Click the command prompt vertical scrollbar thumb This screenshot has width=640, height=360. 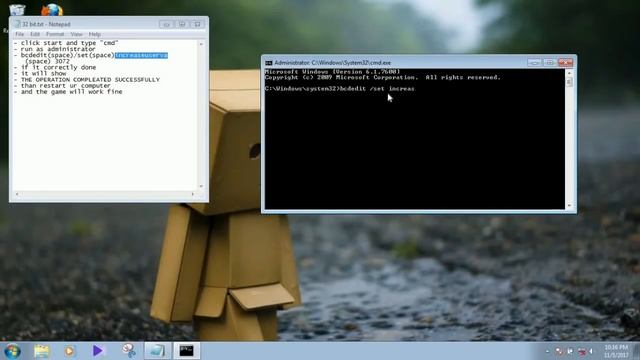[x=569, y=82]
